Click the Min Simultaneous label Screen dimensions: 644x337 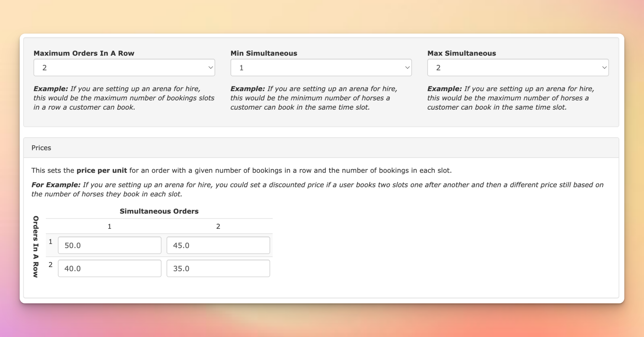[264, 53]
